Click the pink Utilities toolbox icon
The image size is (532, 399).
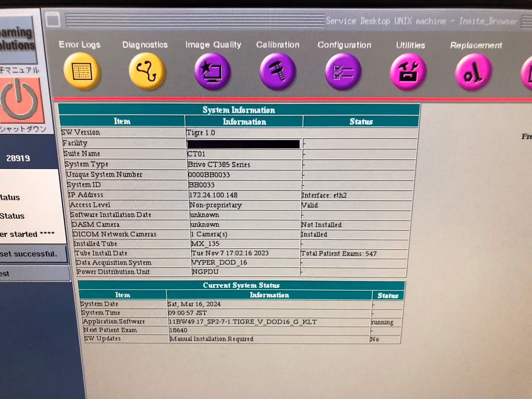click(408, 71)
